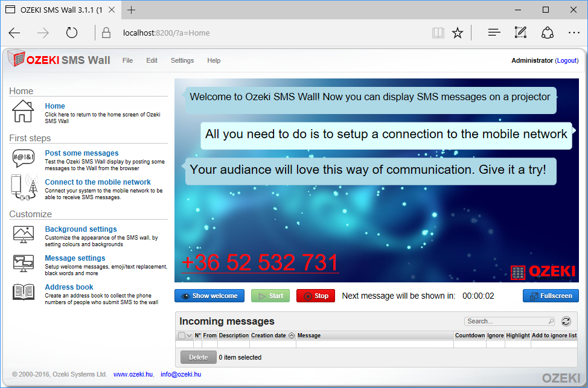
Task: Click the open book Address book icon
Action: point(24,292)
